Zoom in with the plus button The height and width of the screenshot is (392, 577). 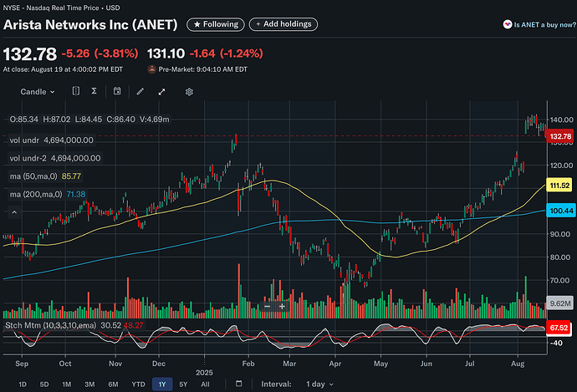(282, 306)
